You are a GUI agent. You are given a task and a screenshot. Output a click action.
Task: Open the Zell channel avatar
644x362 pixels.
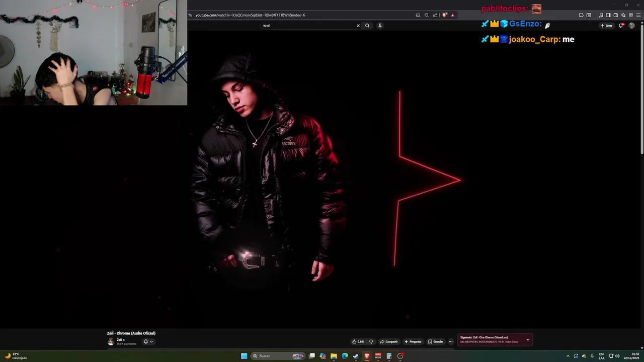(x=111, y=341)
